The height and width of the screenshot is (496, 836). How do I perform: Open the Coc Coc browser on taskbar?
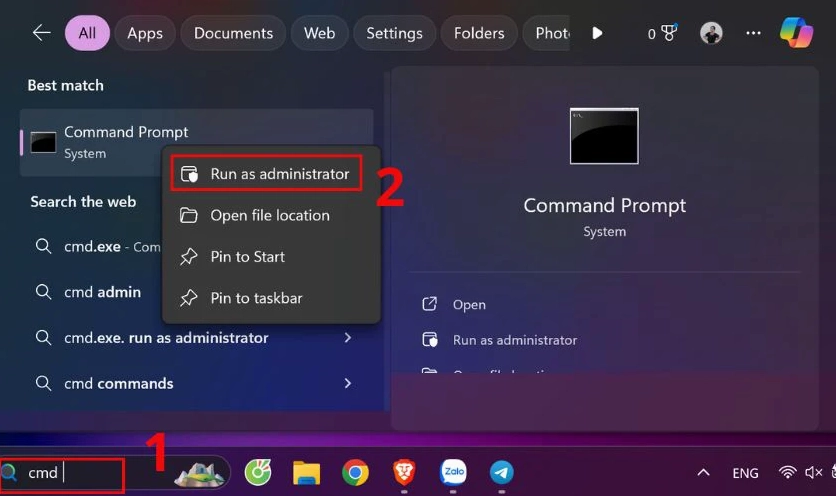tap(258, 473)
